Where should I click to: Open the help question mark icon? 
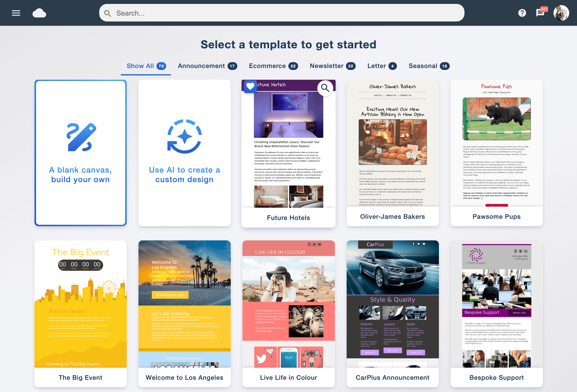pyautogui.click(x=522, y=13)
